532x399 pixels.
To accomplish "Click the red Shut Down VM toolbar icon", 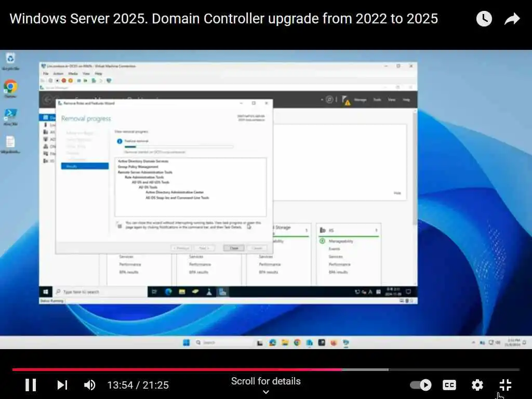I will [x=63, y=81].
